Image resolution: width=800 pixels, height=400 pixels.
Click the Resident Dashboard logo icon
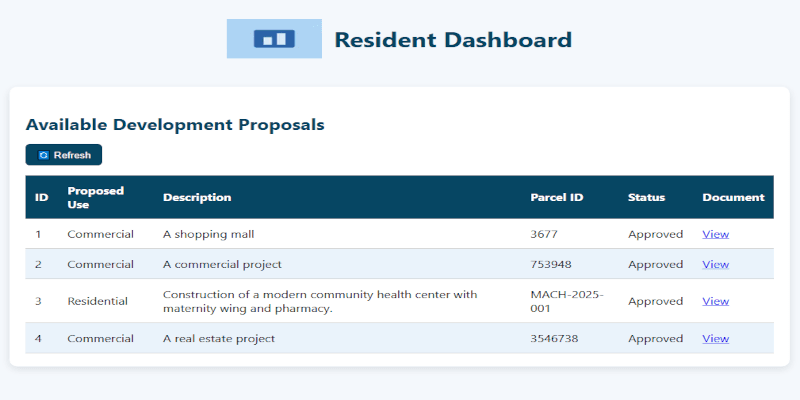pos(274,39)
